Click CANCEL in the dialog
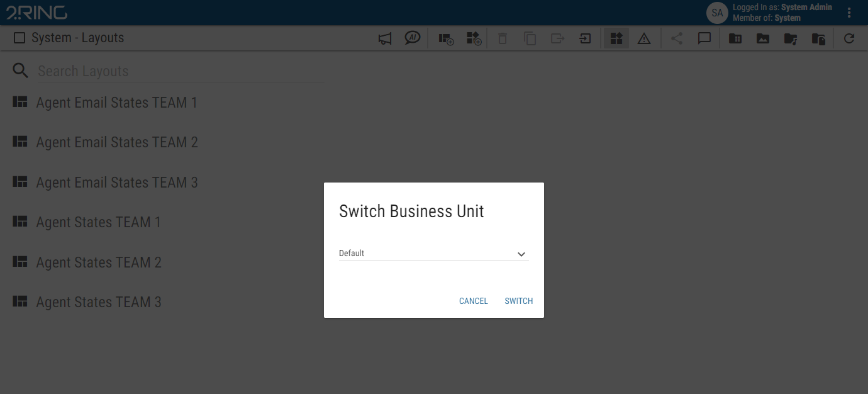This screenshot has width=868, height=394. pos(473,301)
